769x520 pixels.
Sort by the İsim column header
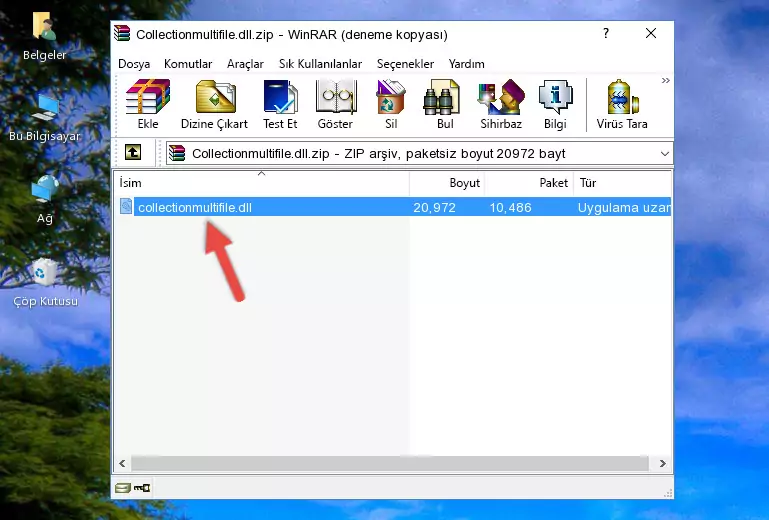tap(262, 182)
